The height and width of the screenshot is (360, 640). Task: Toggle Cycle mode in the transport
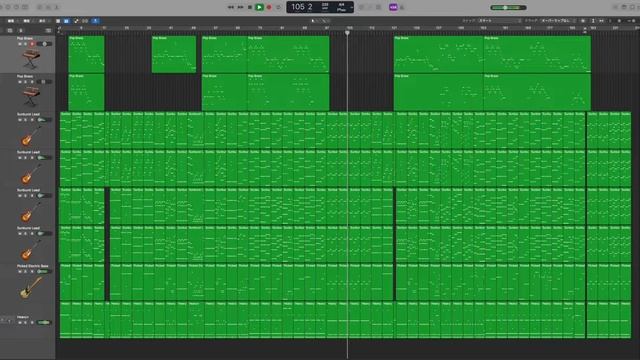[x=278, y=7]
